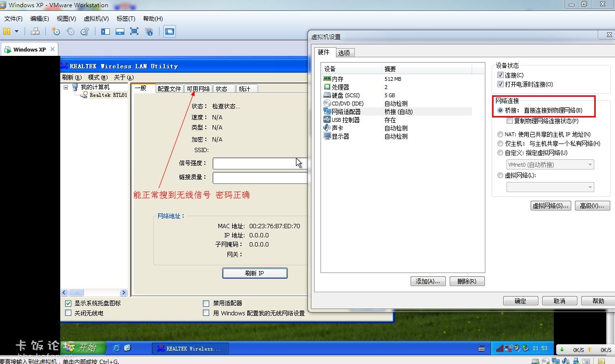The height and width of the screenshot is (364, 615).
Task: Click the 帮助 button in the settings dialog
Action: [x=598, y=301]
